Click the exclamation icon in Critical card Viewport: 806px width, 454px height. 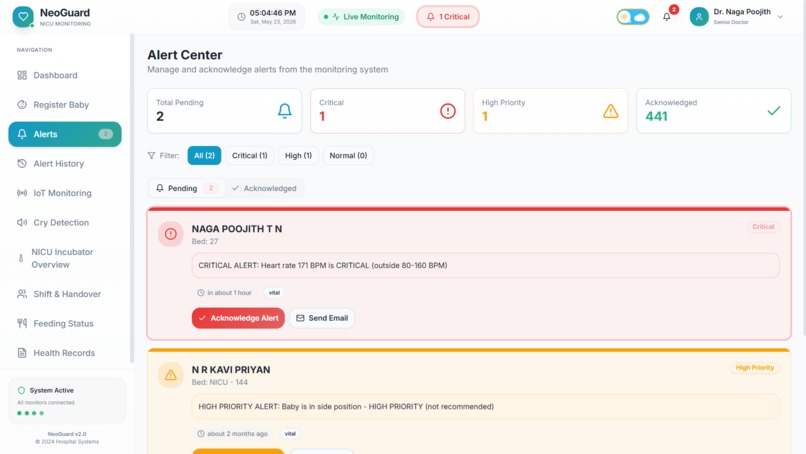coord(448,111)
